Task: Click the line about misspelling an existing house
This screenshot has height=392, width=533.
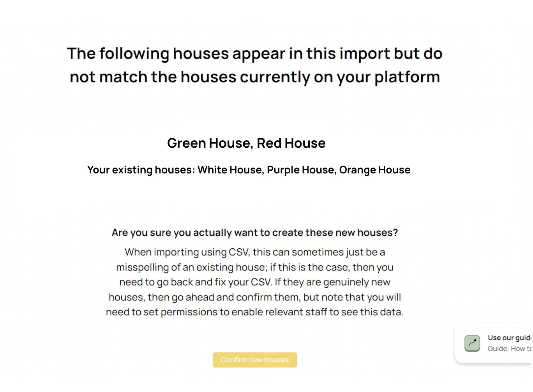Action: coord(255,267)
